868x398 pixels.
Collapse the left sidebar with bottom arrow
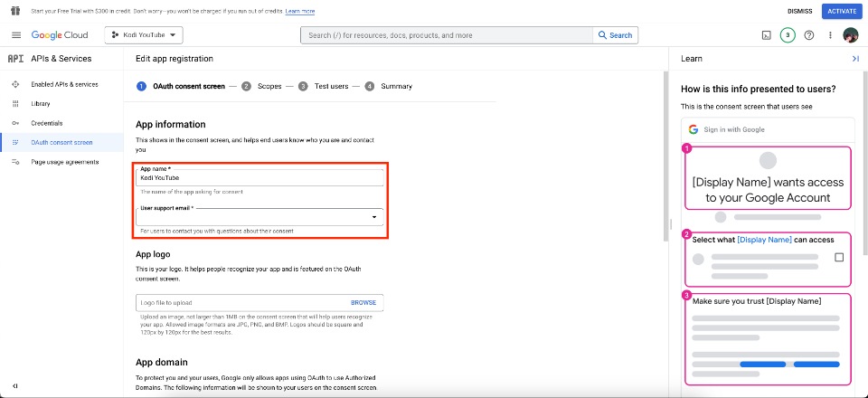15,386
